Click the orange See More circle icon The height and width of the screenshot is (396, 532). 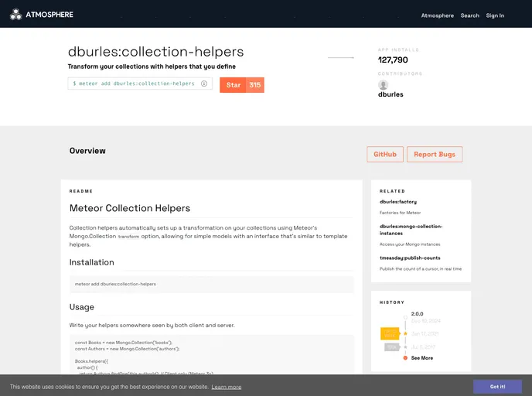(405, 358)
